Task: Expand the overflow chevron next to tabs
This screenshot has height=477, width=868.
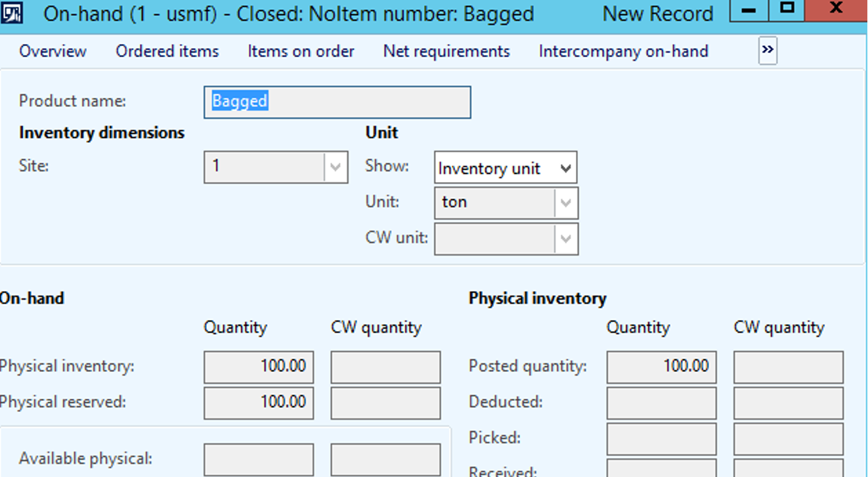Action: pos(766,51)
